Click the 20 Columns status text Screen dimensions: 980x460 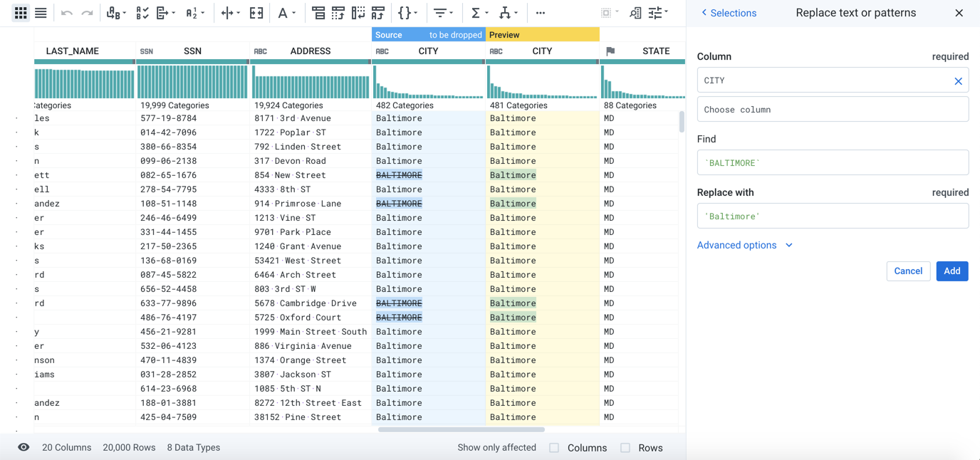pyautogui.click(x=67, y=448)
